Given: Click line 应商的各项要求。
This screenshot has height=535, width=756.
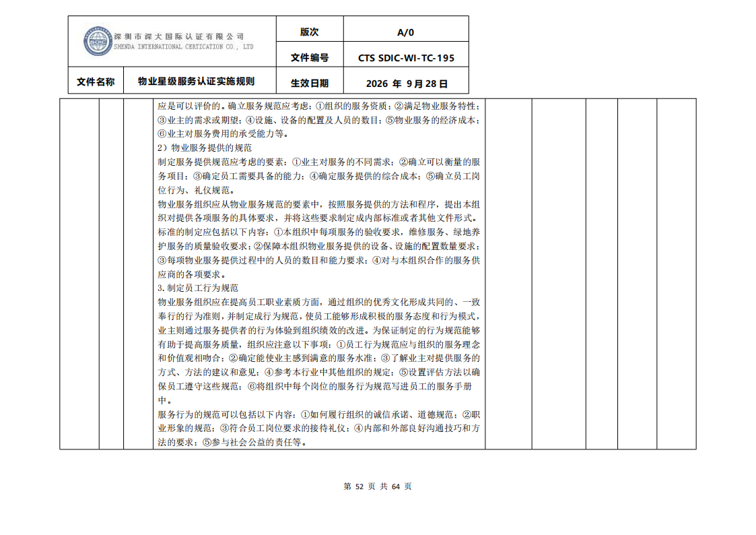Looking at the screenshot, I should pos(192,274).
